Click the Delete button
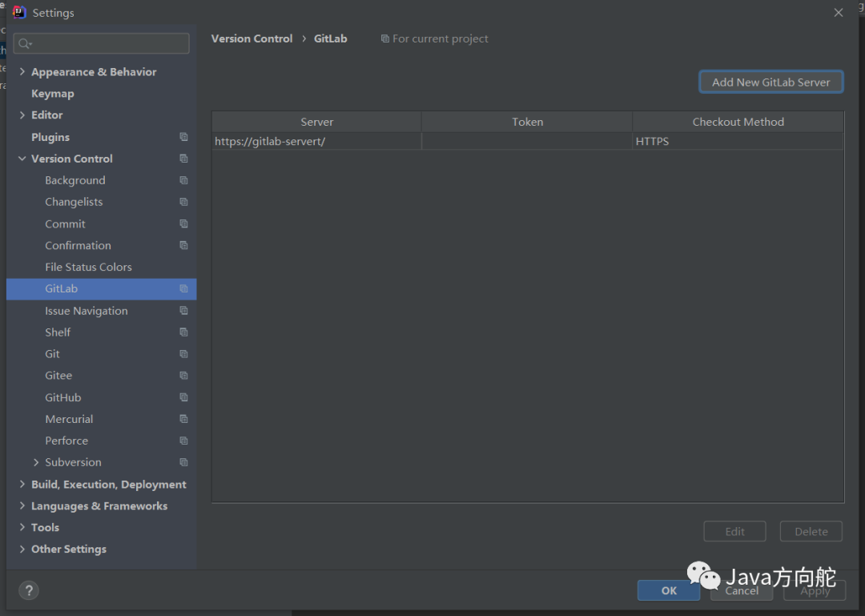The height and width of the screenshot is (616, 865). coord(811,532)
